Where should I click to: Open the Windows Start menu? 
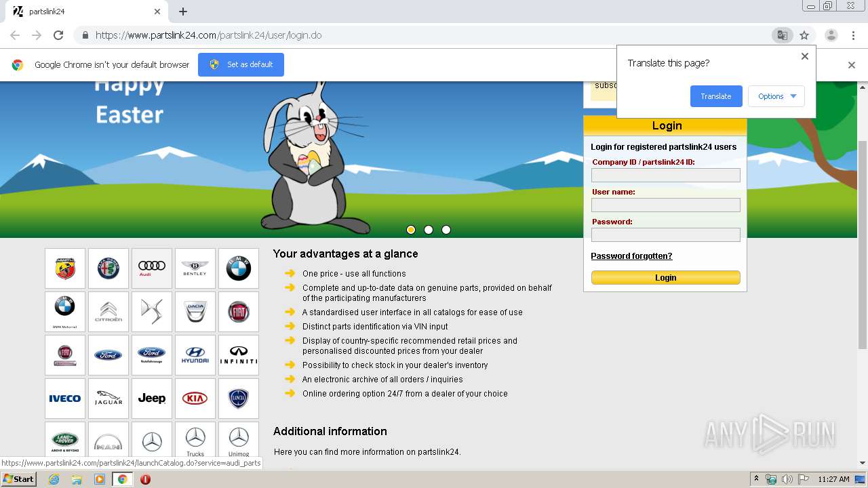click(19, 479)
